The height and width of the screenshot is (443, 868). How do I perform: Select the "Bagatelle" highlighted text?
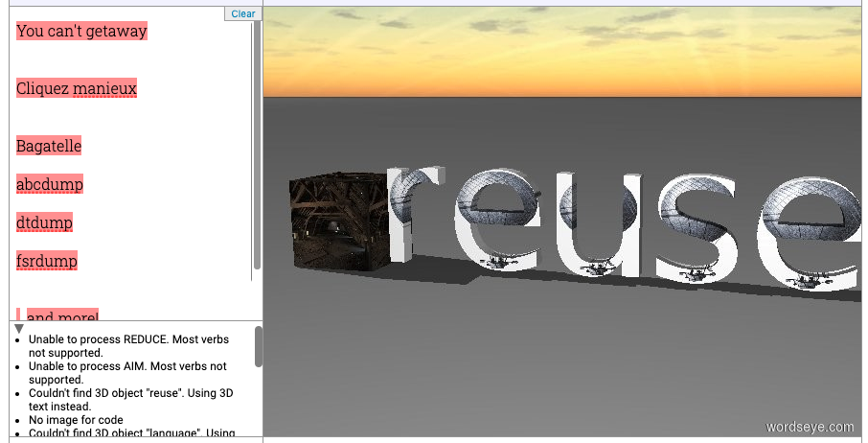click(x=49, y=147)
